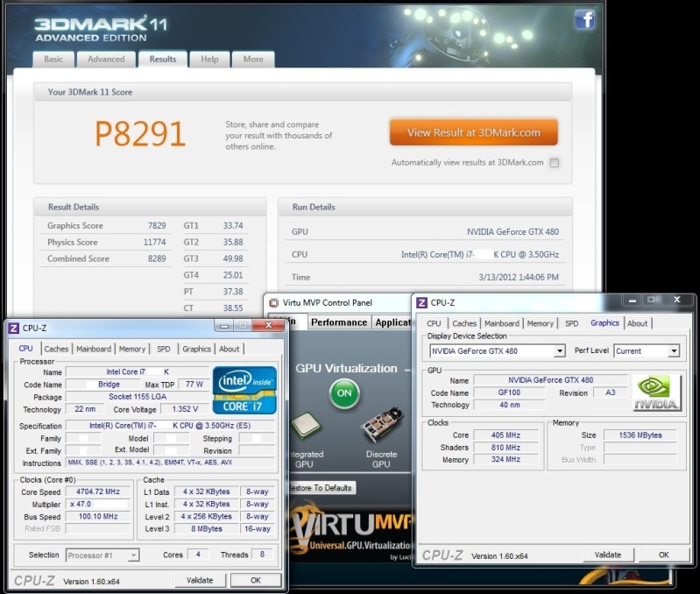Open Caches tab in left CPU-Z window
The height and width of the screenshot is (594, 700).
(56, 349)
